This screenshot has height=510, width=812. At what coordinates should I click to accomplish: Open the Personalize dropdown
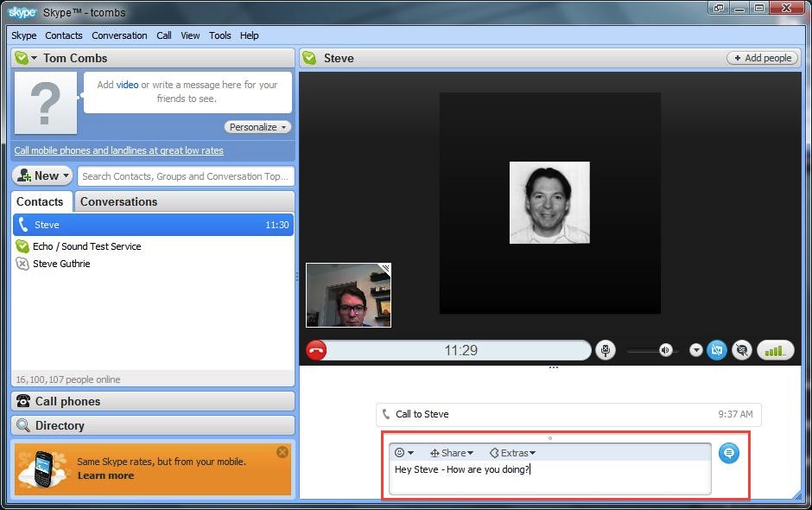coord(257,126)
